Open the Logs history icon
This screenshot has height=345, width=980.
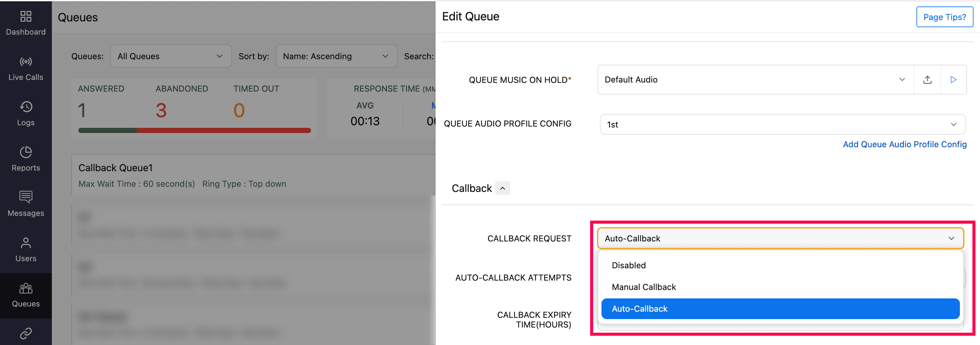(x=26, y=107)
